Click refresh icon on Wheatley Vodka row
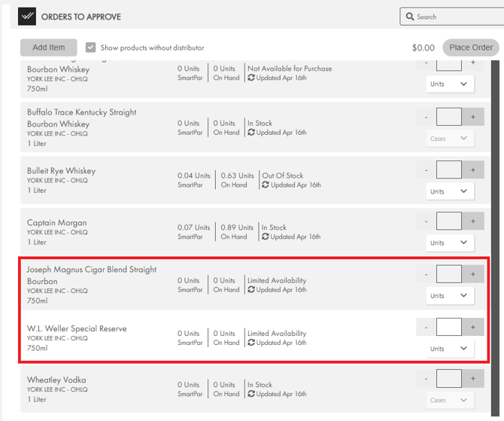The image size is (504, 421). tap(251, 394)
